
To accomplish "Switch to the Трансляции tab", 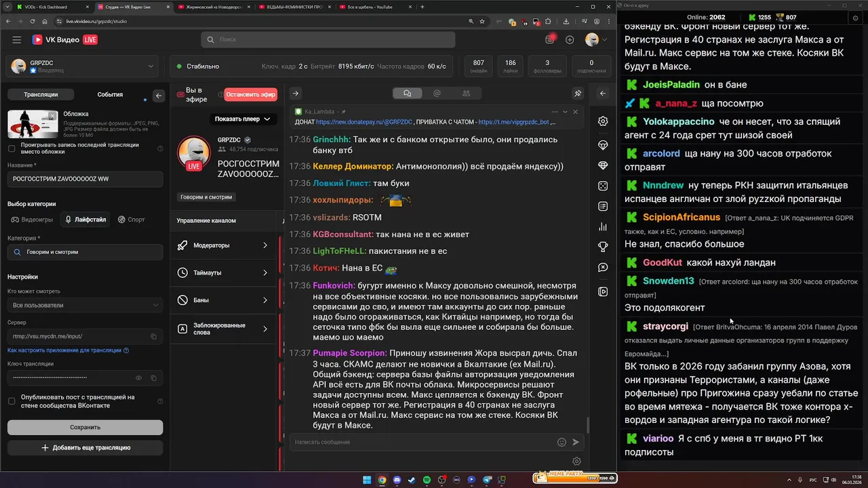I will [41, 95].
